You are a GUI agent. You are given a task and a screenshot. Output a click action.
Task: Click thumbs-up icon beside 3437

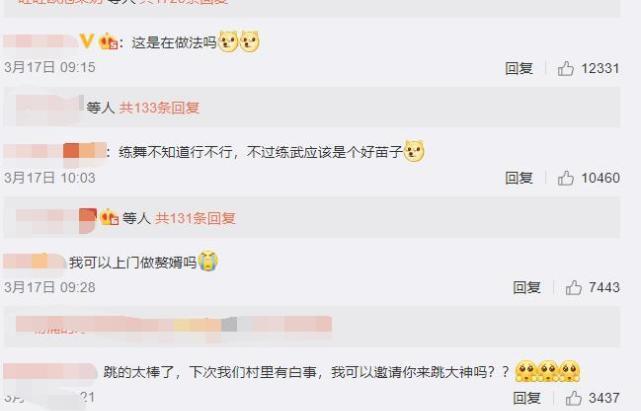(x=574, y=398)
